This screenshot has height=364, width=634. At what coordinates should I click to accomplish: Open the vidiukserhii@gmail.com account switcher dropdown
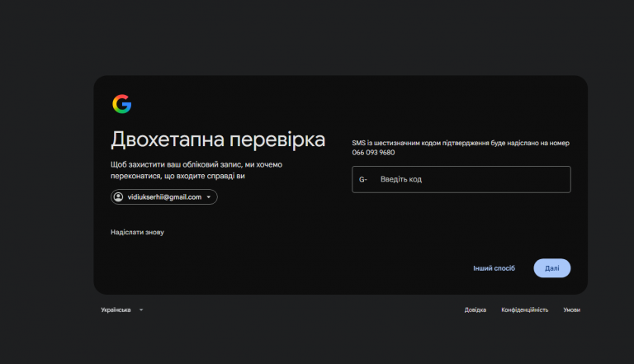coord(164,197)
